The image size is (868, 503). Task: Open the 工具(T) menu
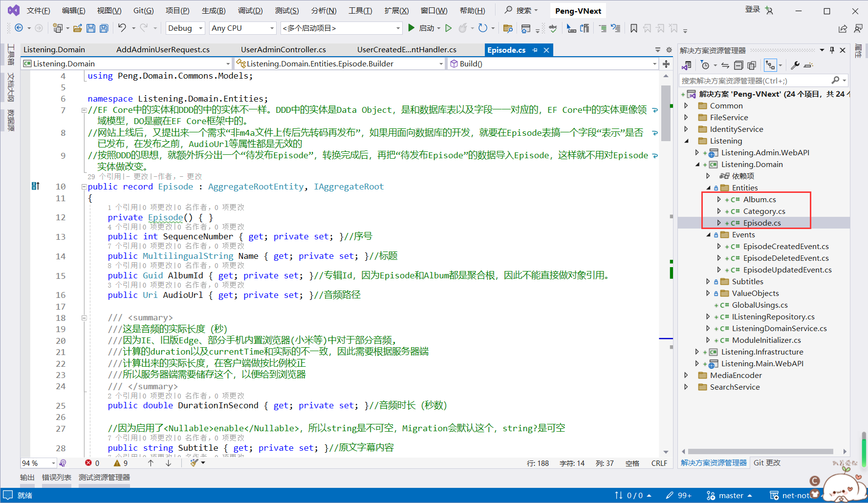[360, 10]
